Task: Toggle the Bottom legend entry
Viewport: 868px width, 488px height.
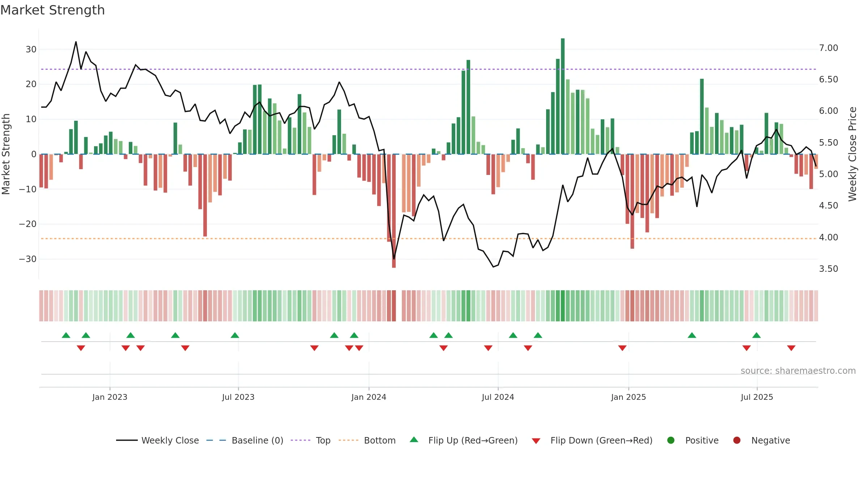Action: pos(367,440)
